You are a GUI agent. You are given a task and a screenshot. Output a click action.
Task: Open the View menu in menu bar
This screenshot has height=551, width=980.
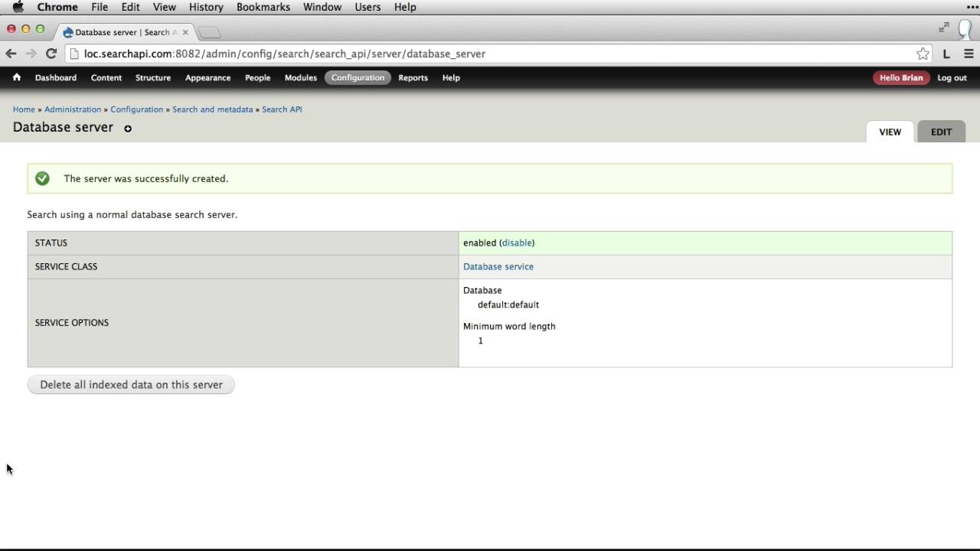[165, 7]
